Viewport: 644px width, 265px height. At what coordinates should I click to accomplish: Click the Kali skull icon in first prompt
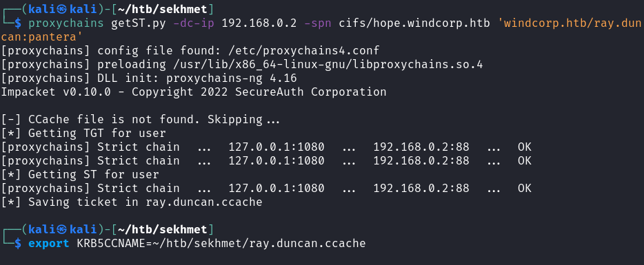tap(62, 10)
